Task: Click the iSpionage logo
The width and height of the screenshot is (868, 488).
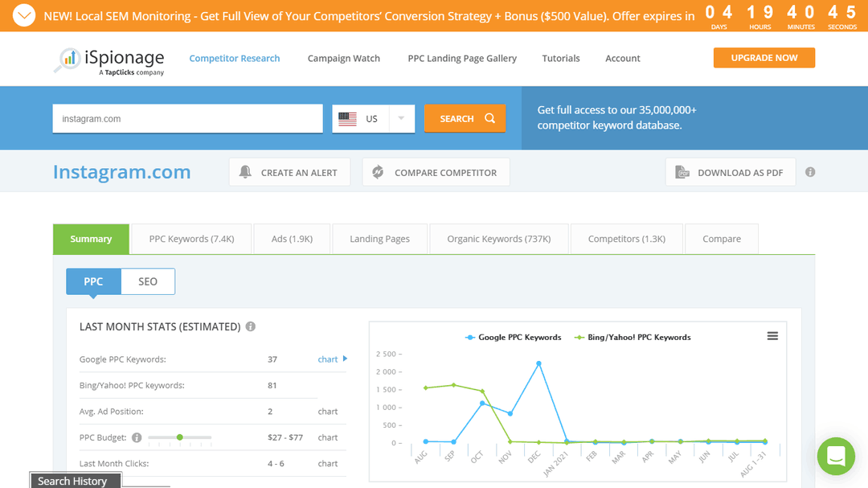Action: point(109,61)
